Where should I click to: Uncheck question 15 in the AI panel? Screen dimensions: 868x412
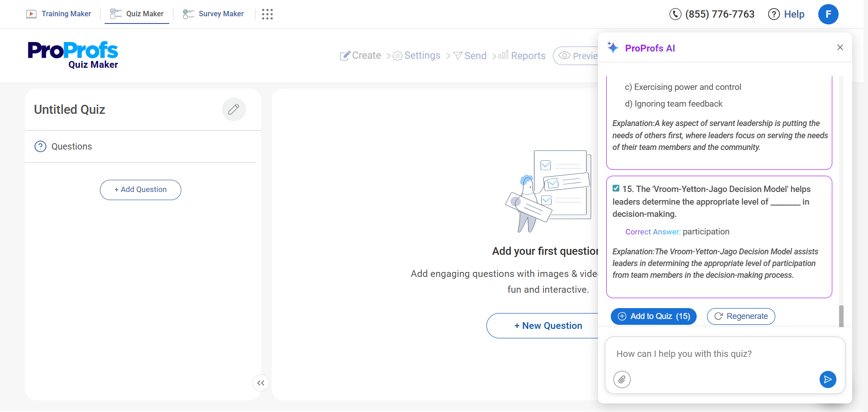pos(617,188)
